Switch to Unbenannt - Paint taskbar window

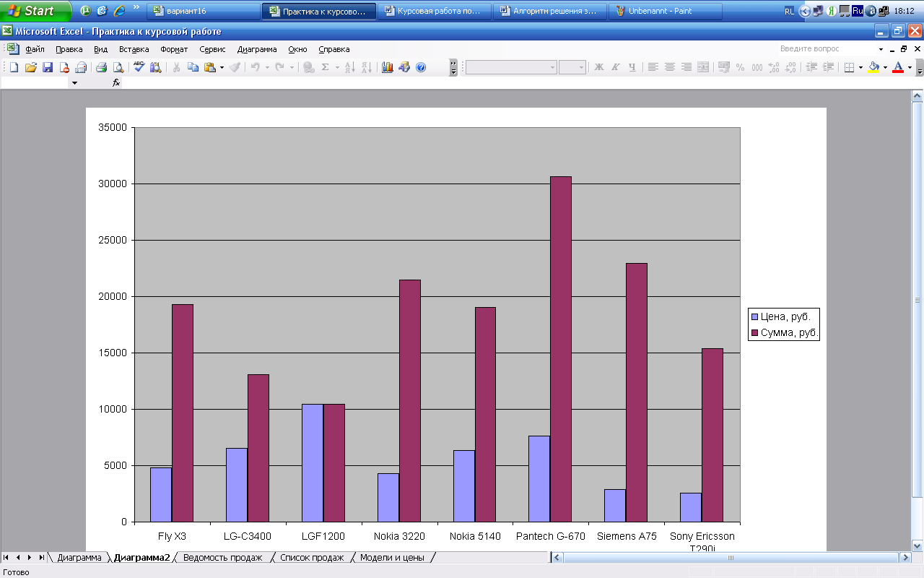coord(665,11)
